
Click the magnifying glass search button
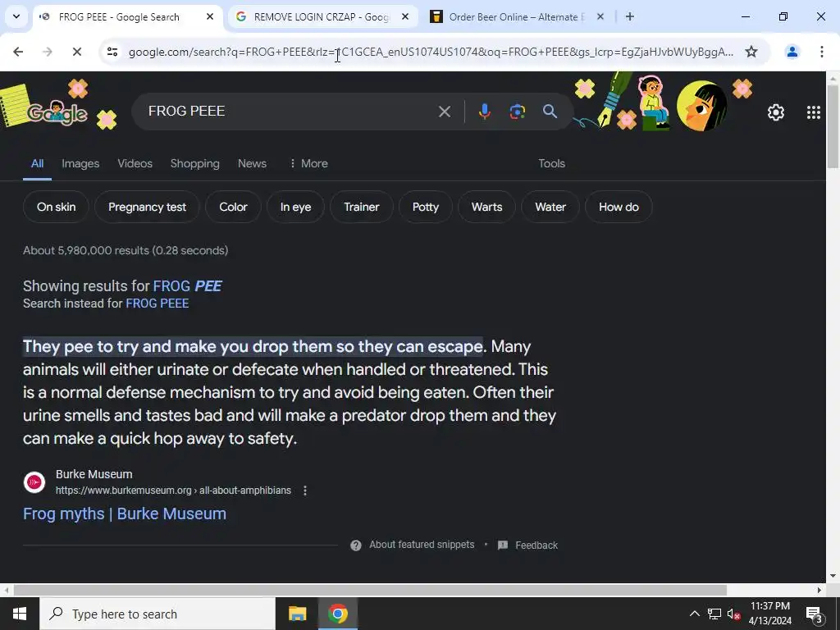(550, 112)
